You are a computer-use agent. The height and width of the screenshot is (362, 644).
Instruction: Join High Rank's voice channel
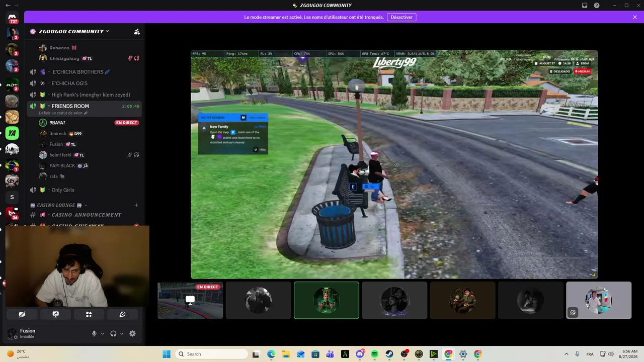pyautogui.click(x=84, y=95)
